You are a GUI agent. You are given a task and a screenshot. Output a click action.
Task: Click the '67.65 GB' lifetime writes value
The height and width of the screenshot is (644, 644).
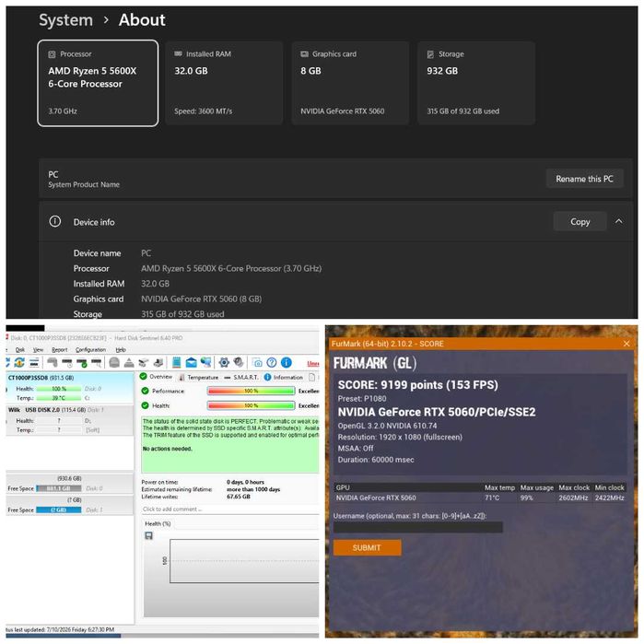click(x=239, y=497)
